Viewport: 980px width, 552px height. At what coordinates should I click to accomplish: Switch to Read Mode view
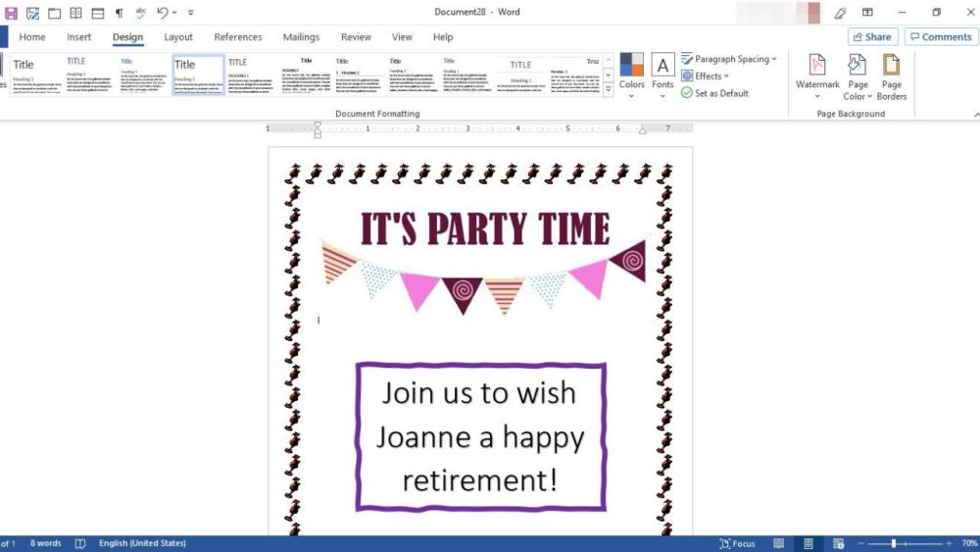click(x=778, y=543)
